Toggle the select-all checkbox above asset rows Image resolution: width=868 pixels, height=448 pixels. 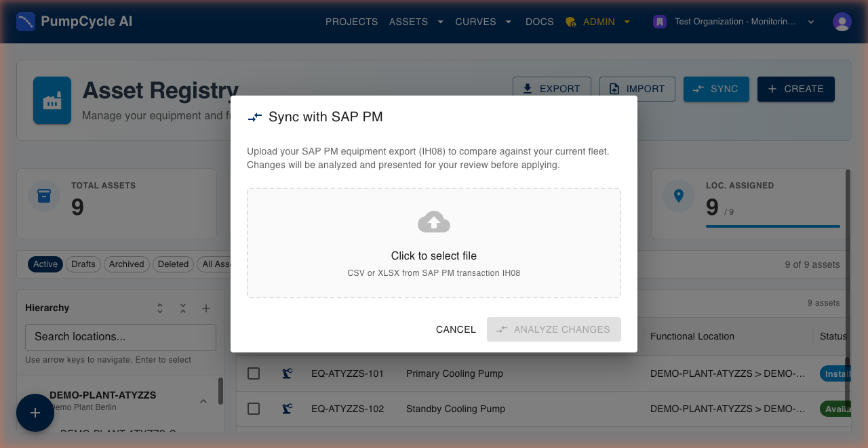pos(254,336)
